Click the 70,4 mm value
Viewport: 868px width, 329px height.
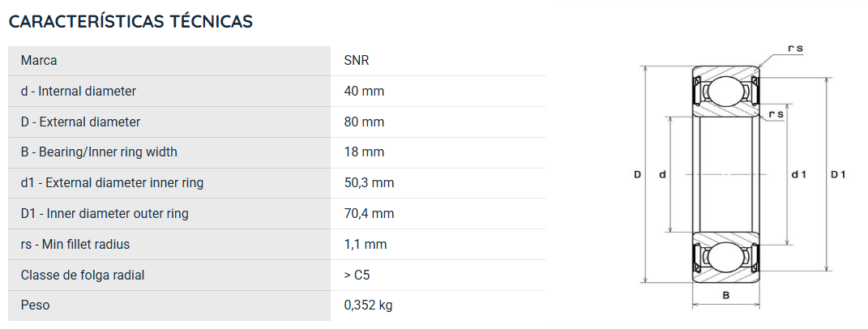coord(369,213)
